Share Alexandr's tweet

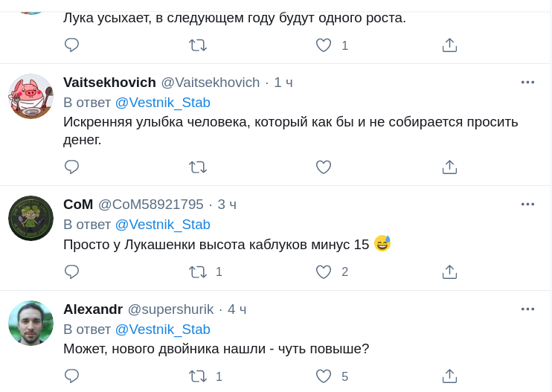(449, 376)
